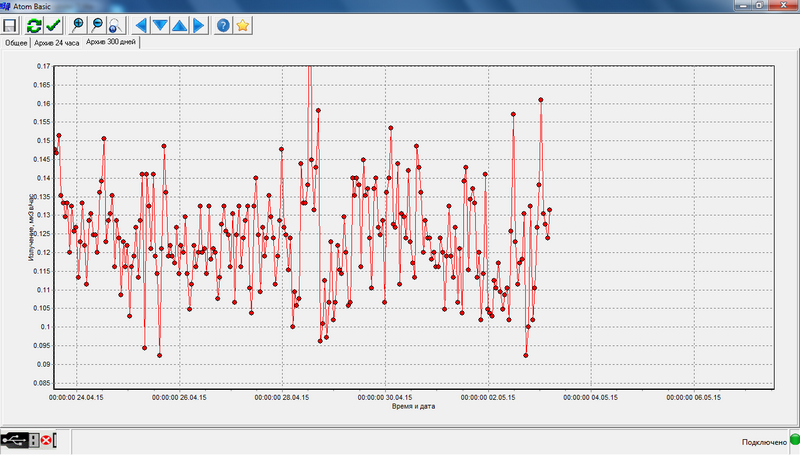Pan chart left with blue arrow
The height and width of the screenshot is (455, 800).
tap(141, 25)
